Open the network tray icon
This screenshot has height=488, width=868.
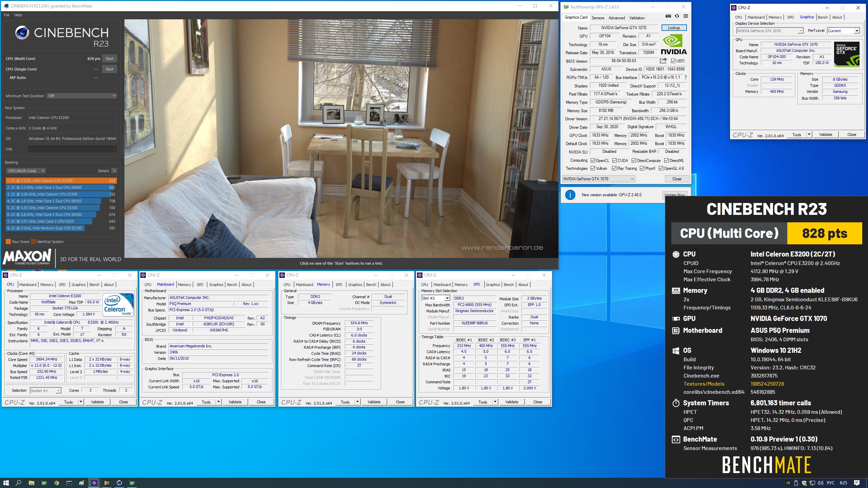pyautogui.click(x=812, y=483)
